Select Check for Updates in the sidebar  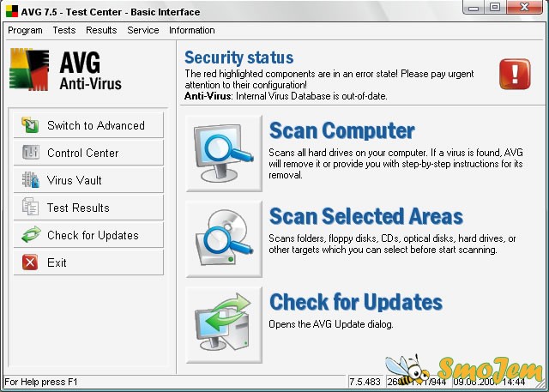click(88, 234)
